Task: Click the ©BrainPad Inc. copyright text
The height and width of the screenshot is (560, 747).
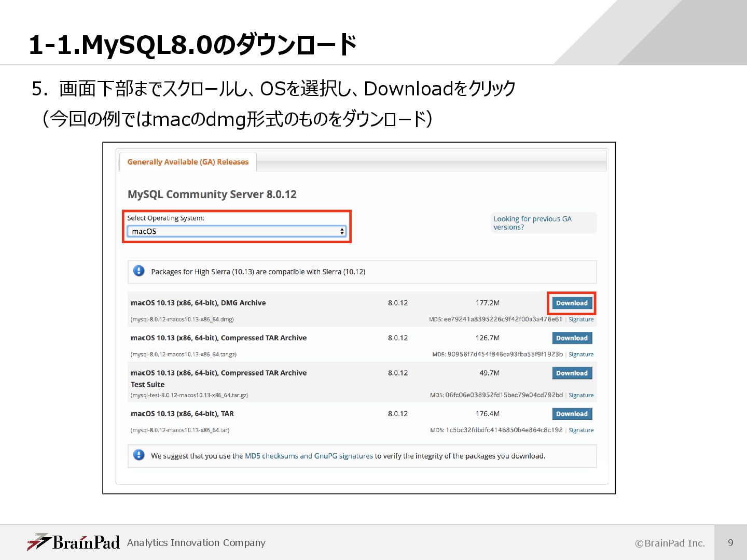Action: pos(670,543)
